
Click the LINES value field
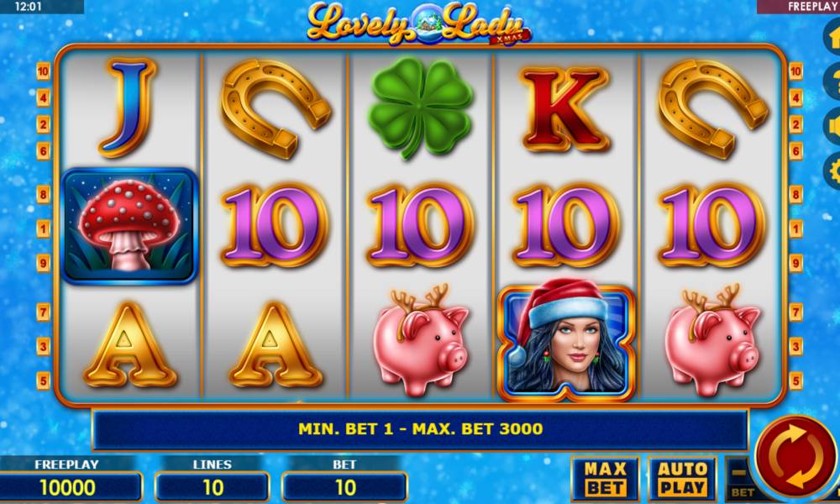(213, 487)
